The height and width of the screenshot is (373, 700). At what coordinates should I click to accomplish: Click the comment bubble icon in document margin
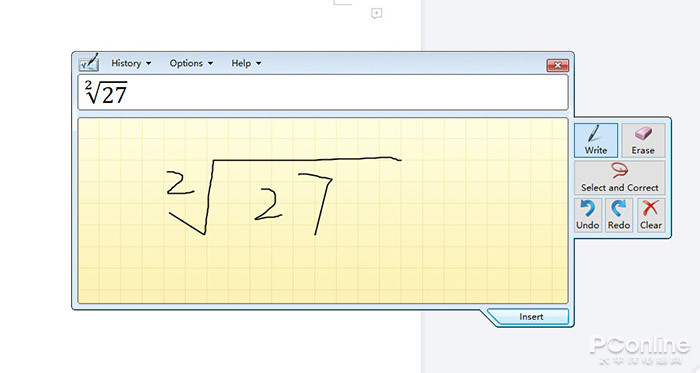(x=376, y=13)
